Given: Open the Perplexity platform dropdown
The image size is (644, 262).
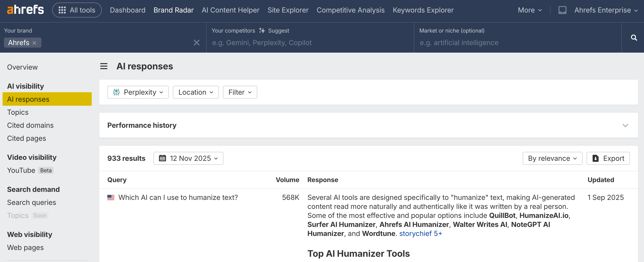Looking at the screenshot, I should pos(138,92).
